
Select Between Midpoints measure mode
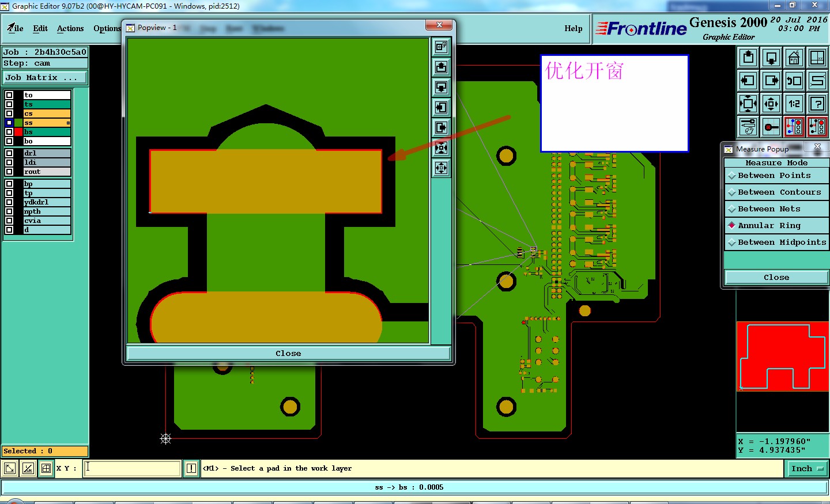pos(776,242)
